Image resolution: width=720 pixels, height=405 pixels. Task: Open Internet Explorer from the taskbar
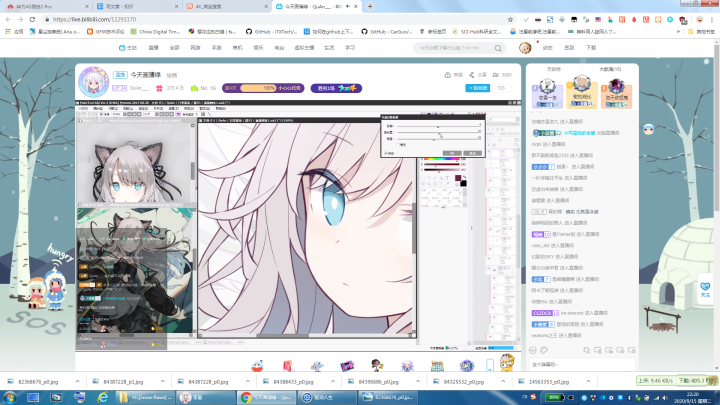point(102,397)
